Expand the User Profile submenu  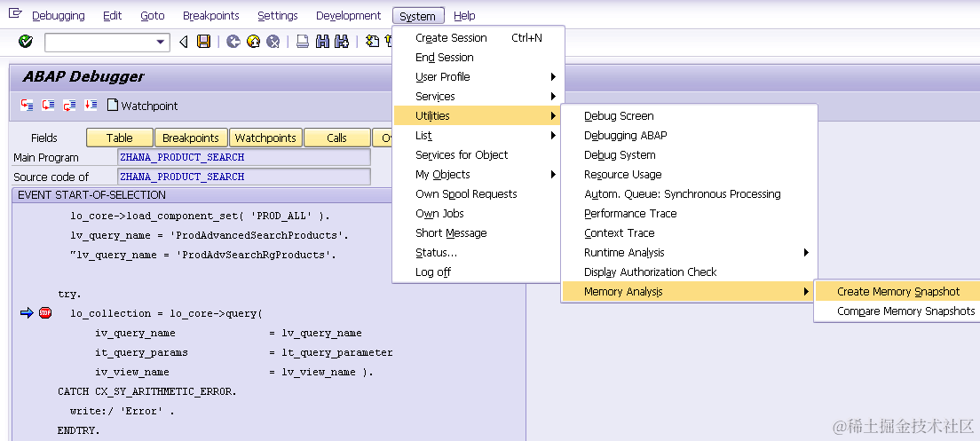click(x=478, y=77)
